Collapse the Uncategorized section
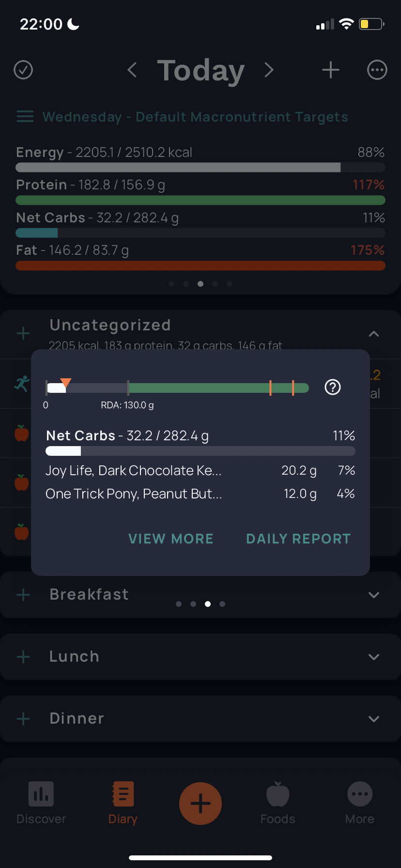 coord(374,334)
